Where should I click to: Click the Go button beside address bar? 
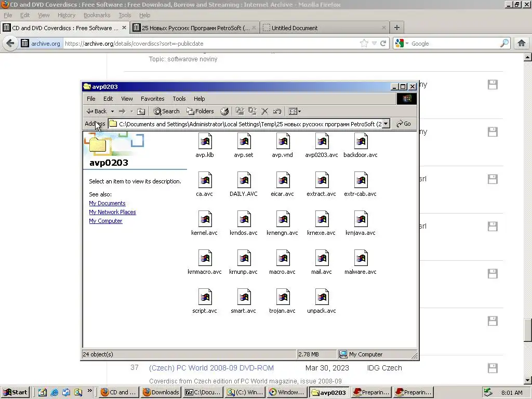coord(403,124)
